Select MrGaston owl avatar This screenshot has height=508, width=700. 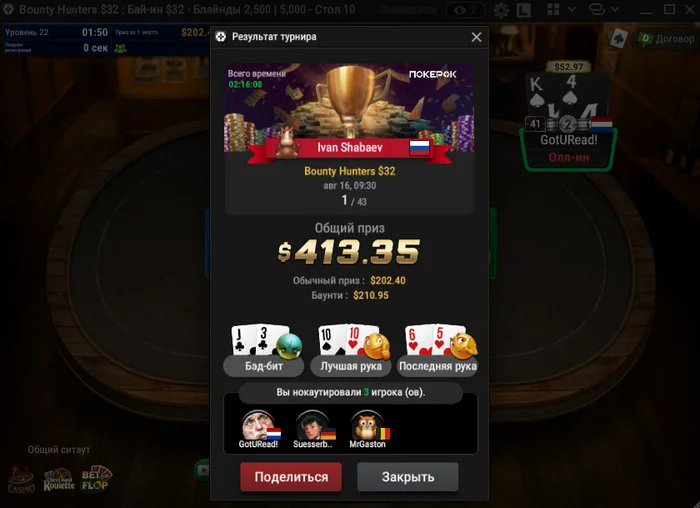(367, 429)
